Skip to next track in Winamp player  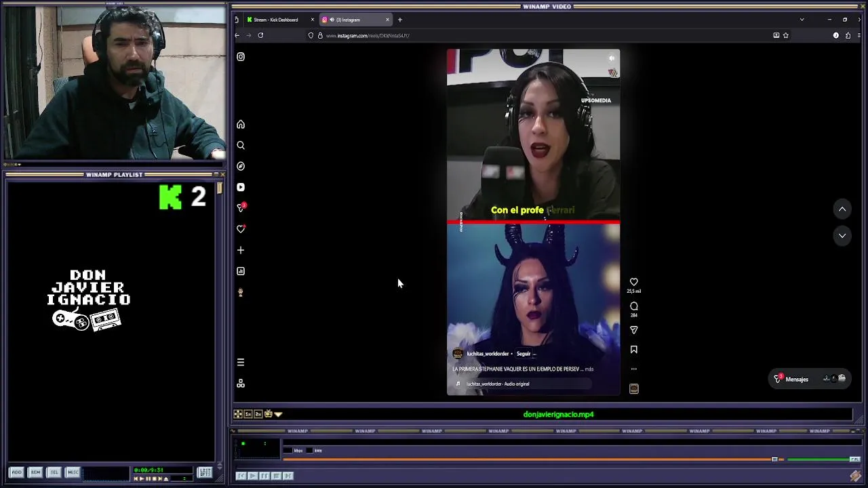tap(288, 476)
